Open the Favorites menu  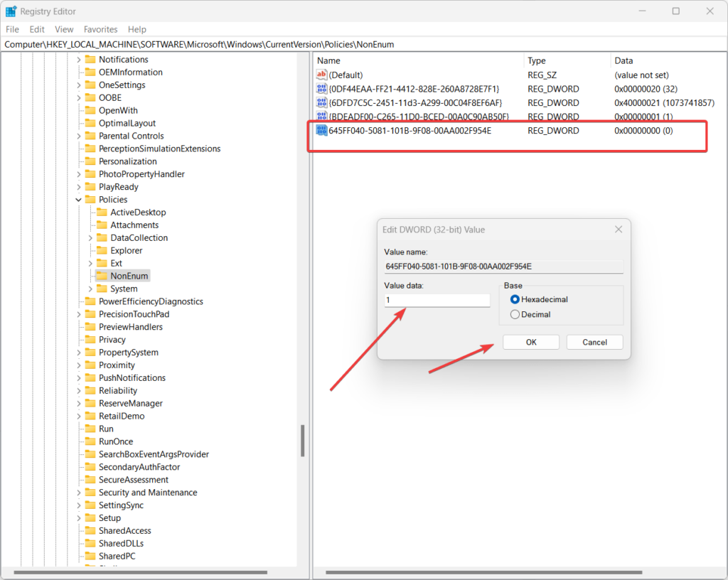[101, 29]
